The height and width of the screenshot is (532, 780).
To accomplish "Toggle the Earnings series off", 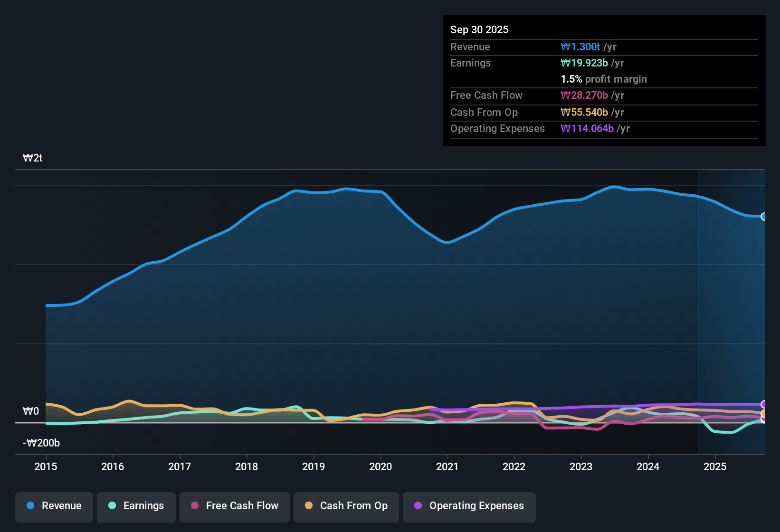I will 136,506.
